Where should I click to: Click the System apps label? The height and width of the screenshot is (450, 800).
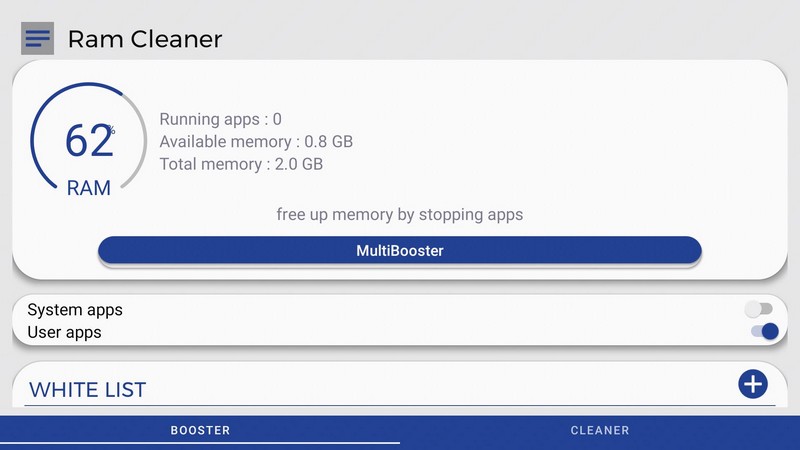pyautogui.click(x=75, y=310)
